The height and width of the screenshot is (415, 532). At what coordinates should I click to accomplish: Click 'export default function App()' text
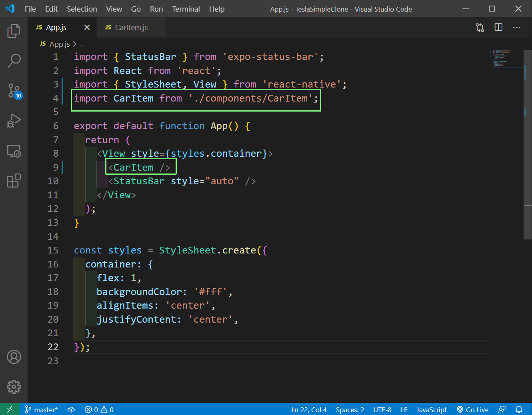pos(156,126)
